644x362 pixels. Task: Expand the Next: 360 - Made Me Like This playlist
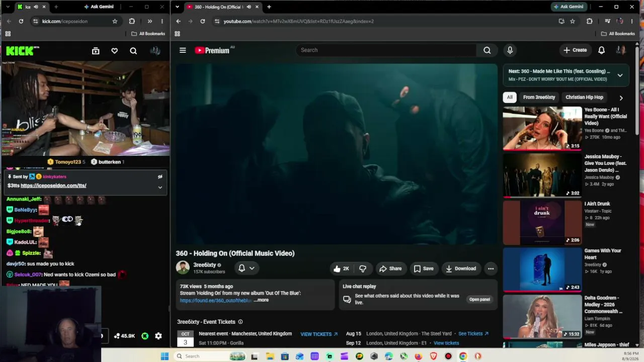620,75
